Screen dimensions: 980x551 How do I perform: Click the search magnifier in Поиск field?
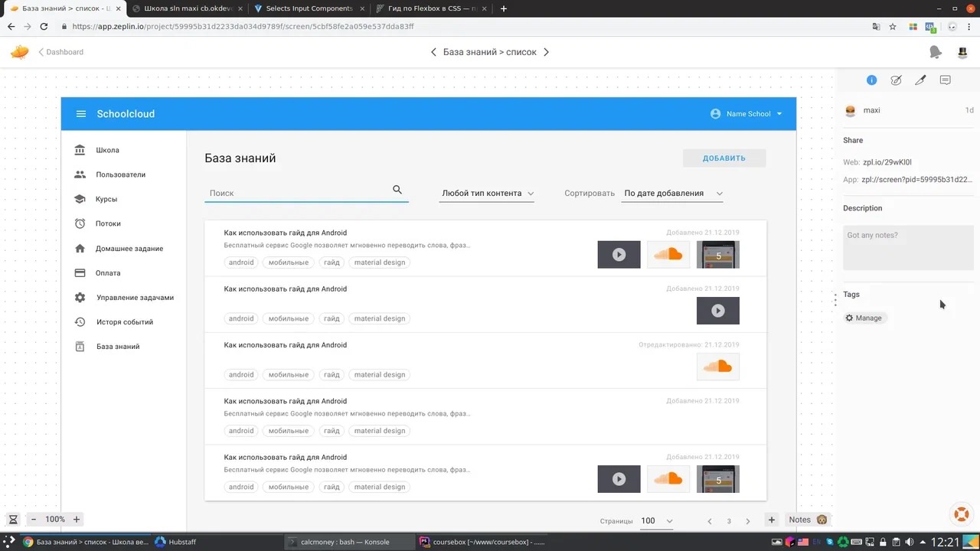397,190
